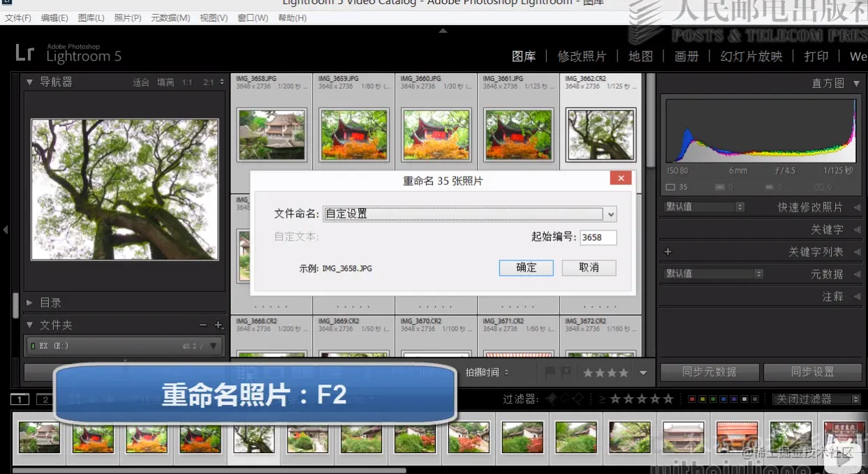Image resolution: width=868 pixels, height=474 pixels.
Task: Select main window 1 display button
Action: click(x=20, y=399)
